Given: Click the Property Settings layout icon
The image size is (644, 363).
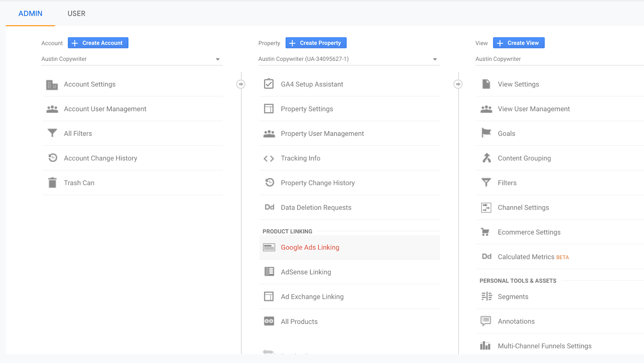Looking at the screenshot, I should [x=269, y=109].
